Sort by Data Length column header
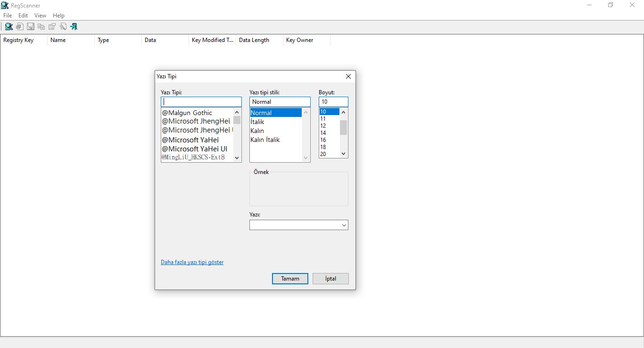This screenshot has height=348, width=644. coord(259,40)
